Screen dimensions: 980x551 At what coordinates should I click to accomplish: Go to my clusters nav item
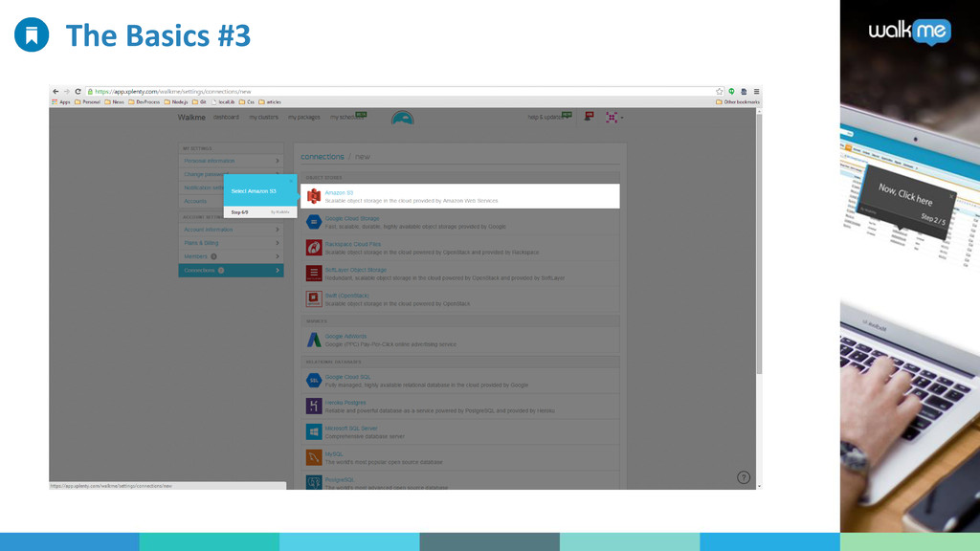pos(264,118)
